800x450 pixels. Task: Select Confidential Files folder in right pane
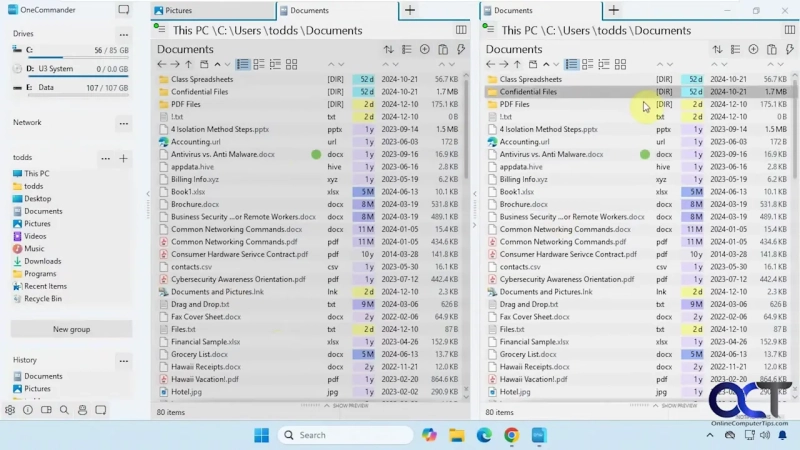[528, 92]
